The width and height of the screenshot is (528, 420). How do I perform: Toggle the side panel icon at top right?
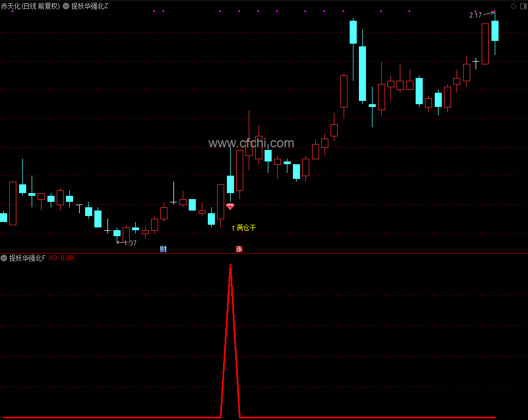tap(524, 6)
